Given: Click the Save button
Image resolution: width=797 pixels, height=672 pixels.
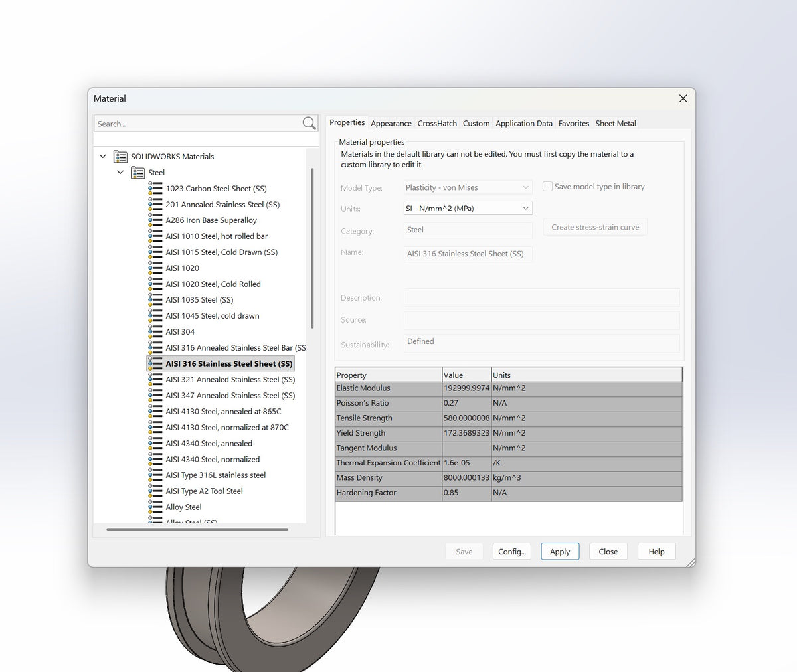Looking at the screenshot, I should pos(464,552).
